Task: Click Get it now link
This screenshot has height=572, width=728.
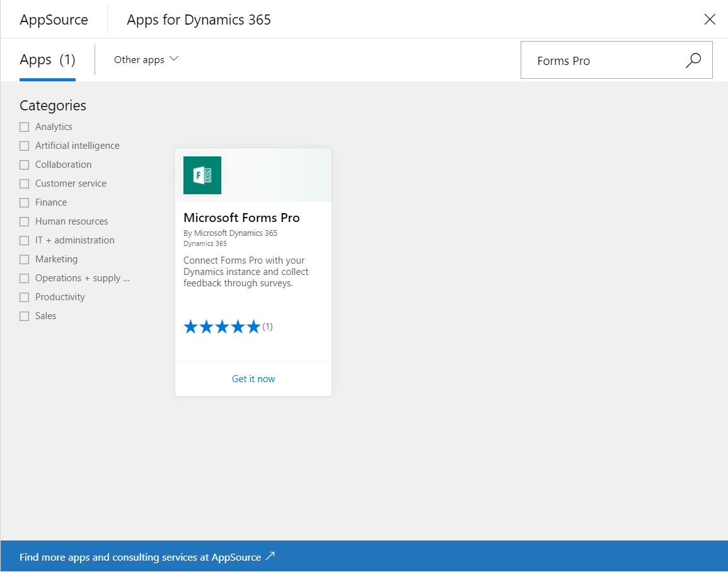Action: 253,378
